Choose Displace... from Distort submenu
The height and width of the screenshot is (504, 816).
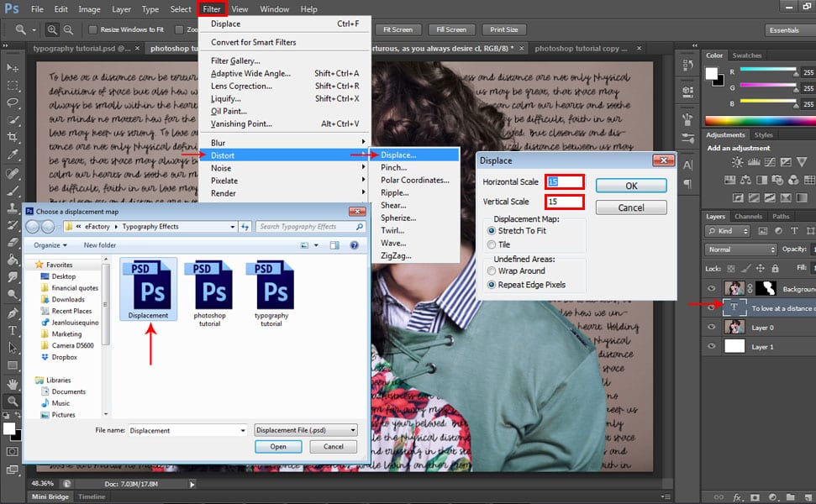tap(414, 155)
